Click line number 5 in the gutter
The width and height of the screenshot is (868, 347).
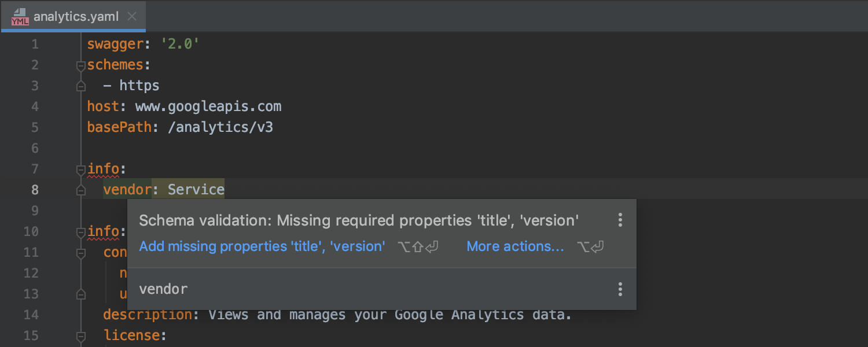pos(34,127)
